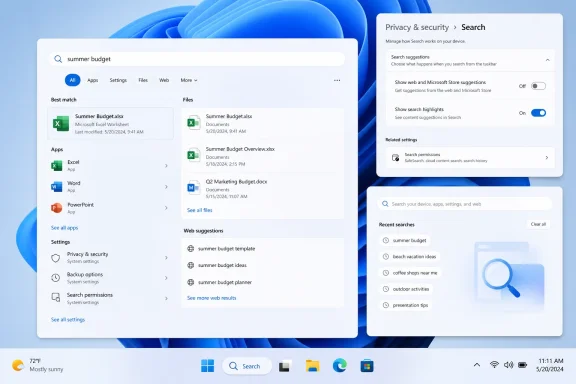The image size is (576, 384).
Task: Show hidden icons tray chevron
Action: click(x=477, y=365)
